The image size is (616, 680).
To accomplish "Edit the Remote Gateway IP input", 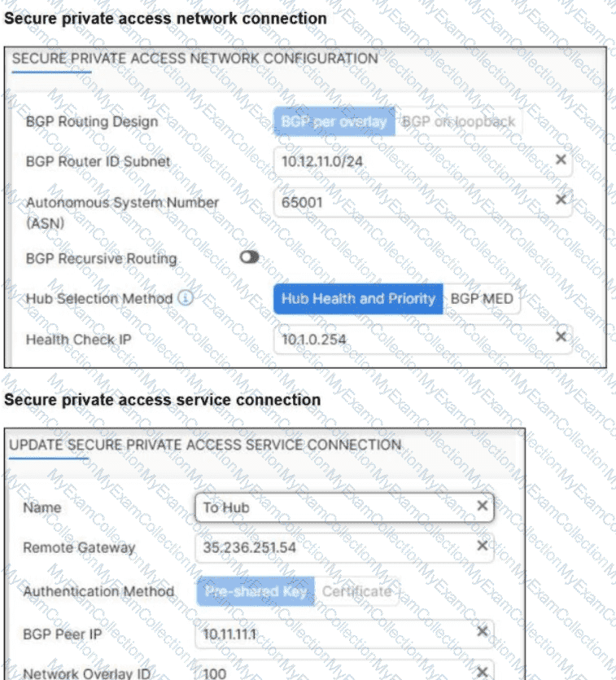I will [334, 546].
